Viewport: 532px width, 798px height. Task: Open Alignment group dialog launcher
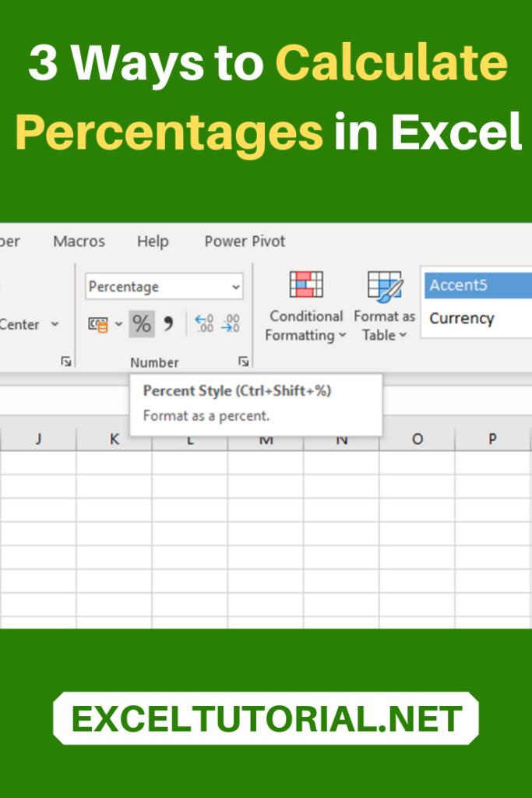(x=66, y=362)
